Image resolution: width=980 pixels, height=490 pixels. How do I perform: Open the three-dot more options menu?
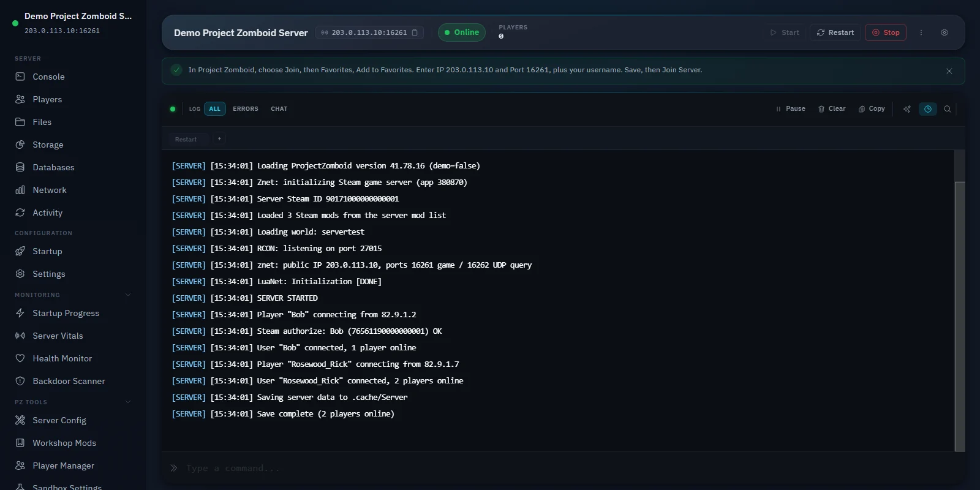point(921,32)
